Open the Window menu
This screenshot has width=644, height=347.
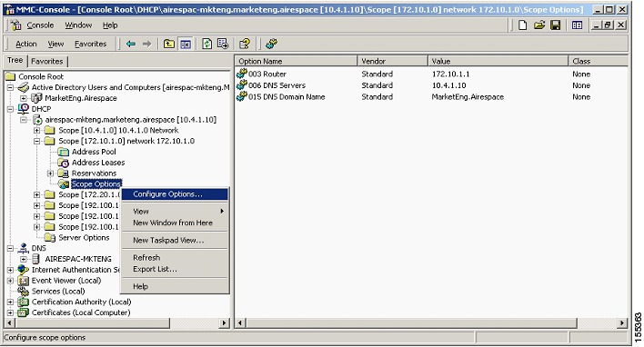pos(78,25)
